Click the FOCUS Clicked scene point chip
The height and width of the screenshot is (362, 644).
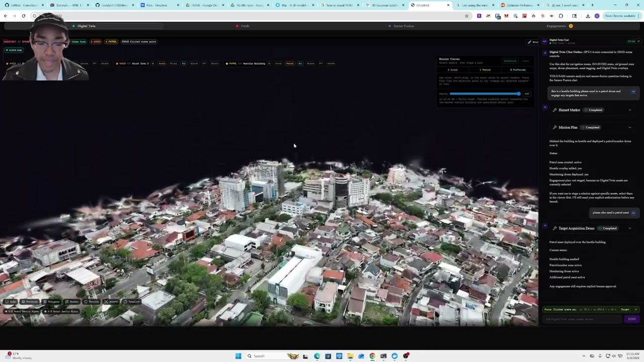click(139, 42)
